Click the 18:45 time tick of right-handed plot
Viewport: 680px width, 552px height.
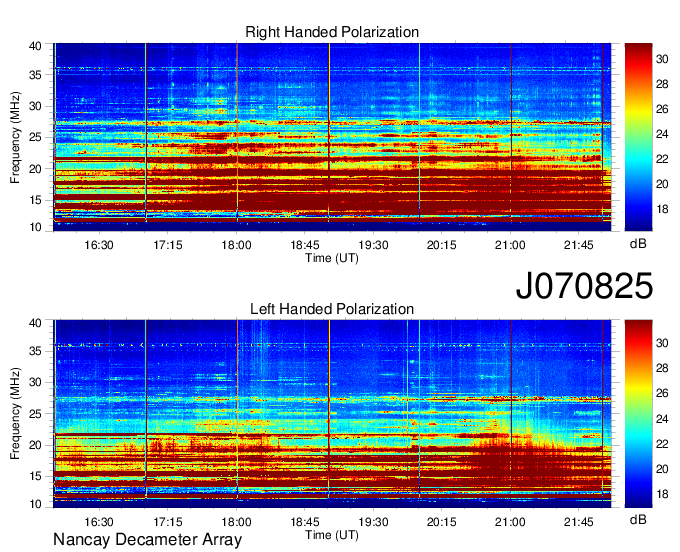tap(305, 245)
